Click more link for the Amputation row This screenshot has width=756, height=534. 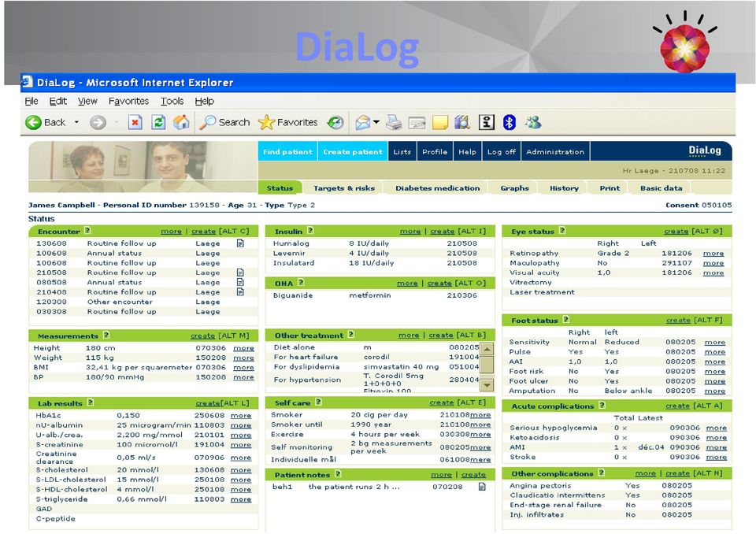click(x=715, y=391)
